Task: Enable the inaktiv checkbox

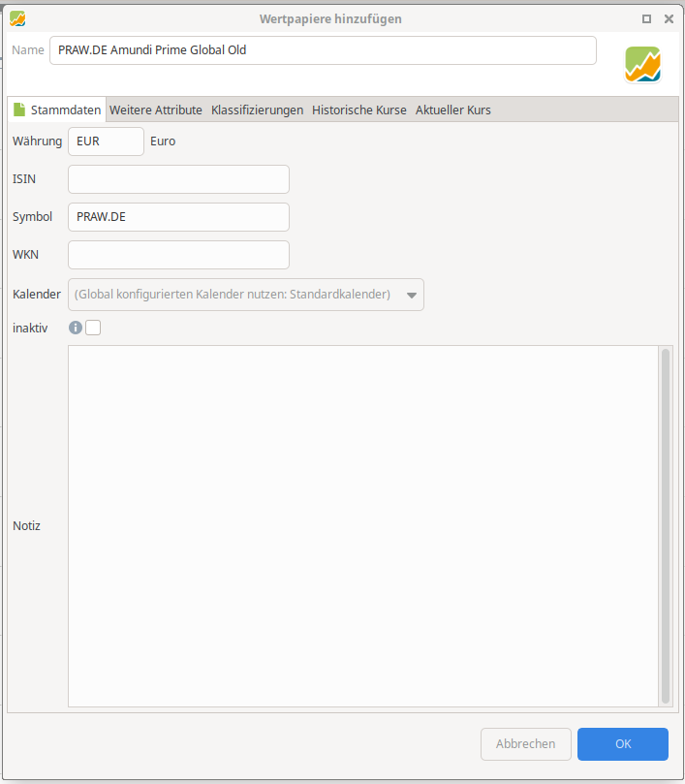Action: pyautogui.click(x=93, y=329)
